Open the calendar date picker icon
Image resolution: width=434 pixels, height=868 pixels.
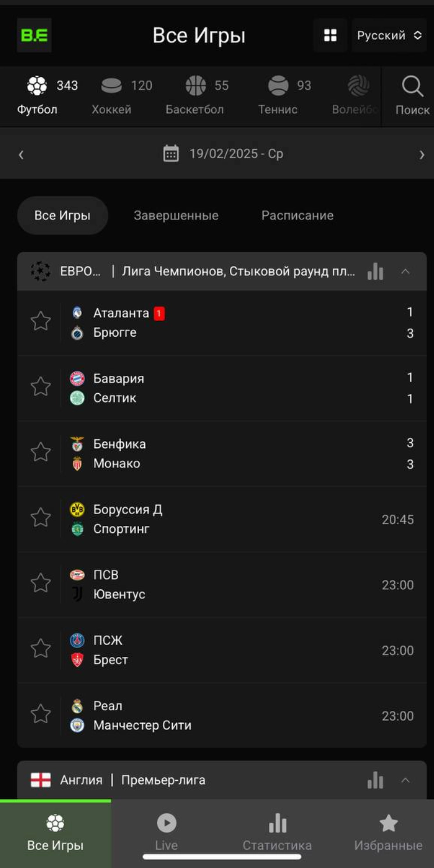coord(171,154)
